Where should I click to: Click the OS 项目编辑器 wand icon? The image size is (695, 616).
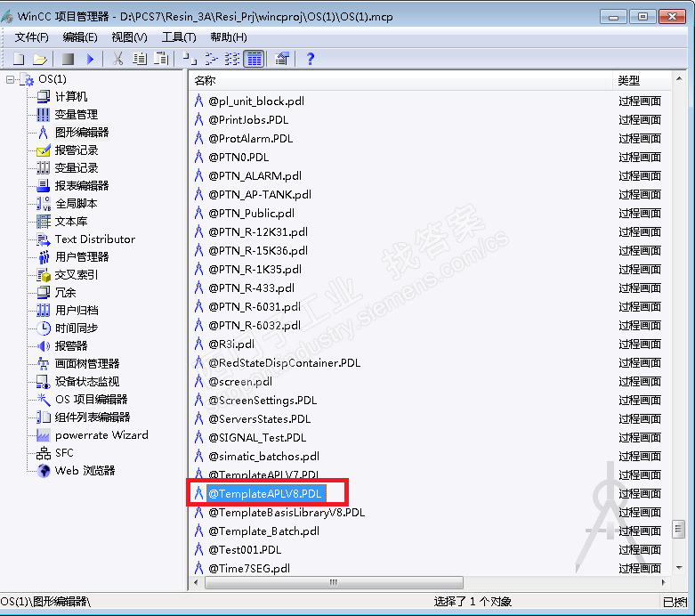pos(43,399)
